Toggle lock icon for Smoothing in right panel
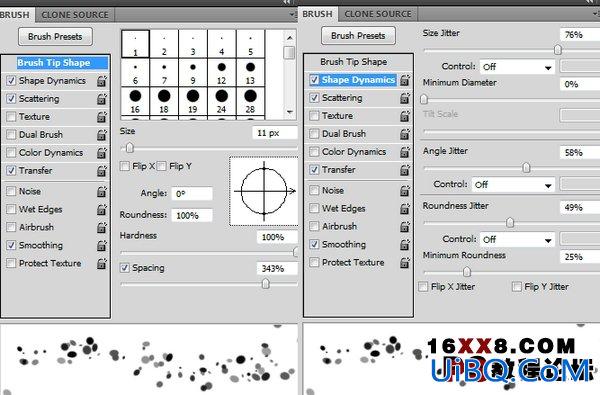The width and height of the screenshot is (600, 395). pyautogui.click(x=405, y=245)
